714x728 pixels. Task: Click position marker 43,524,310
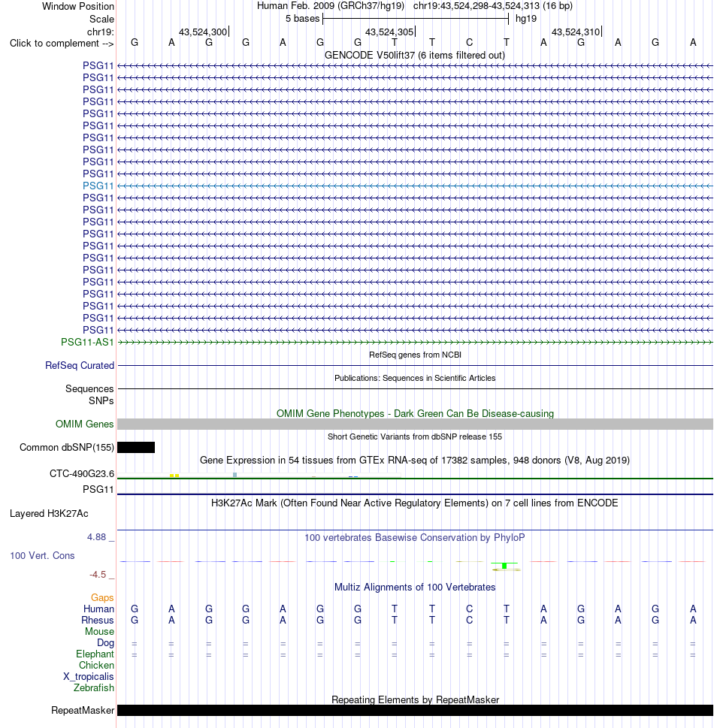[576, 32]
